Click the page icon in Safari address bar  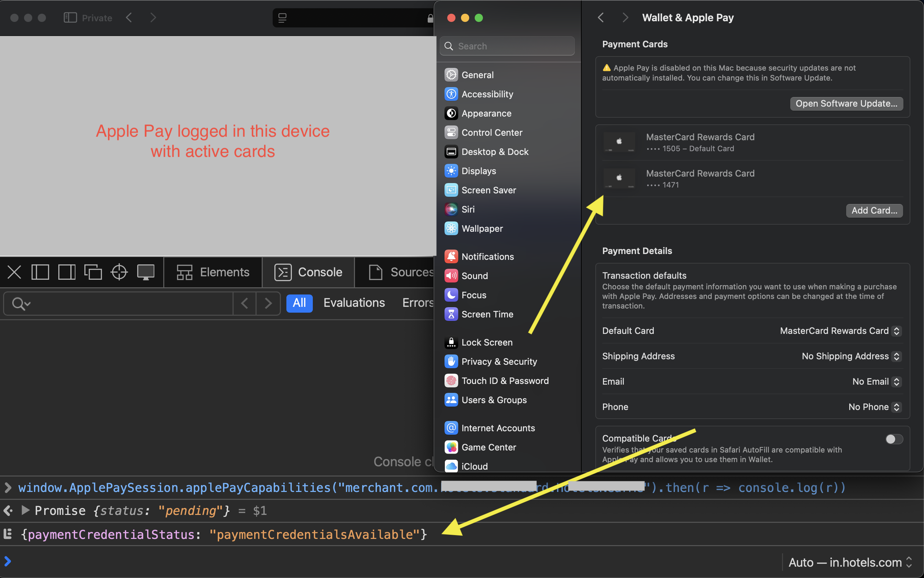(x=282, y=17)
